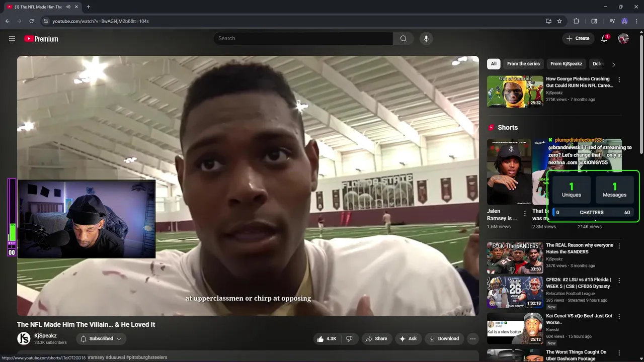Open options for Jalen Ramsey short
The image size is (644, 362).
point(525,213)
